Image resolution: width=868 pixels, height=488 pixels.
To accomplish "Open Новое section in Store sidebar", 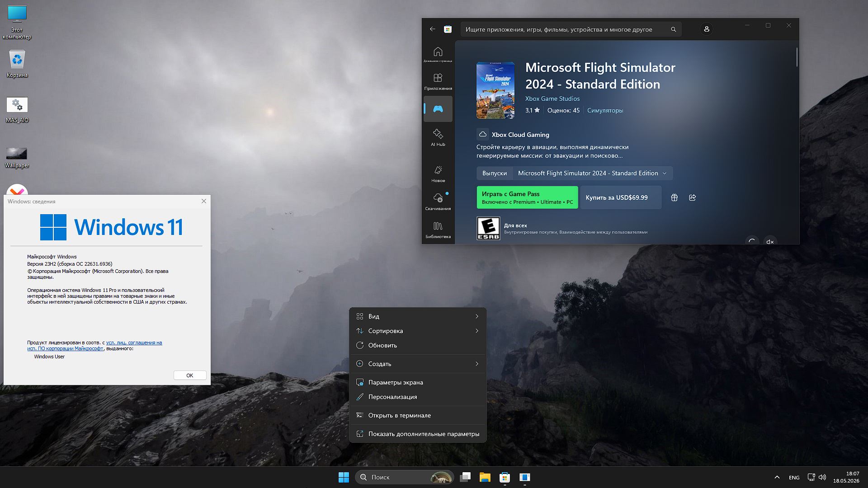I will click(438, 174).
